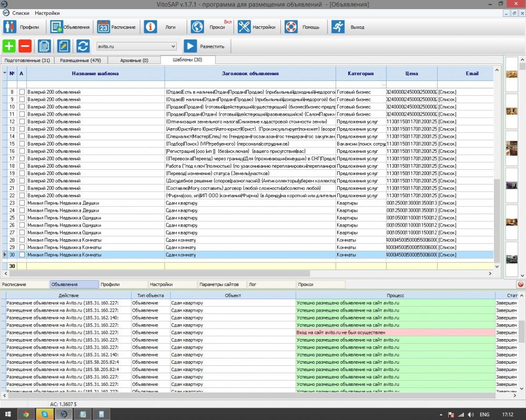Tick the checkbox for row 23

pos(22,203)
